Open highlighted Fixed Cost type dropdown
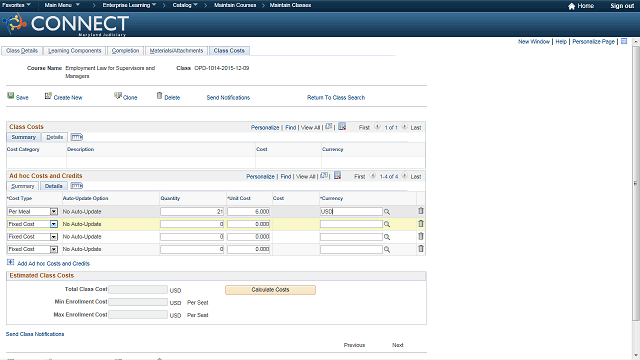This screenshot has width=640, height=360. [53, 224]
